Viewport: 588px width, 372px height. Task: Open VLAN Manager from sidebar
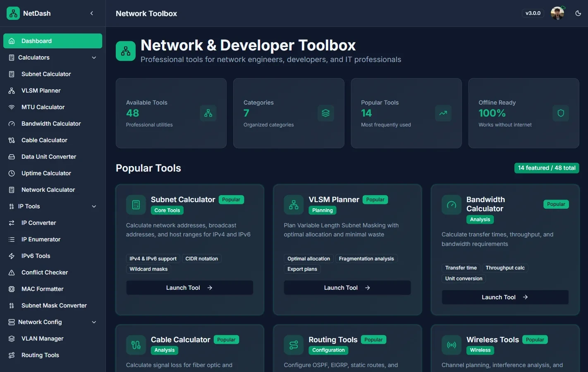(x=53, y=339)
